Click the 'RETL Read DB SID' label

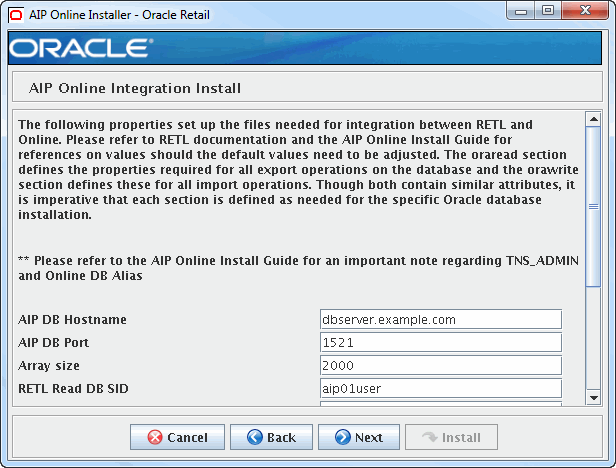(x=73, y=389)
